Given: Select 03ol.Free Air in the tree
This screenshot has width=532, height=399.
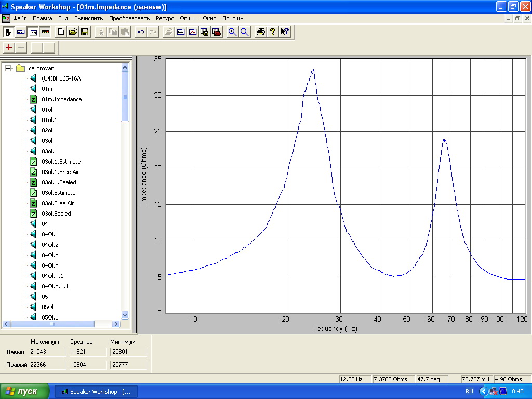Looking at the screenshot, I should click(57, 203).
